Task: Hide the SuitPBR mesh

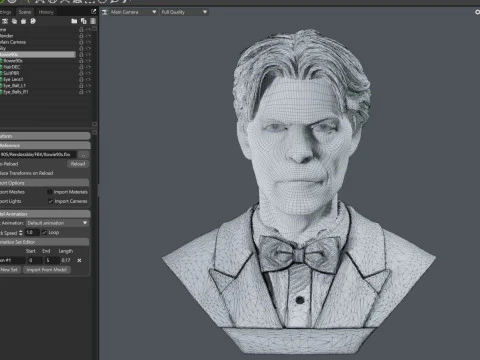Action: [88, 73]
